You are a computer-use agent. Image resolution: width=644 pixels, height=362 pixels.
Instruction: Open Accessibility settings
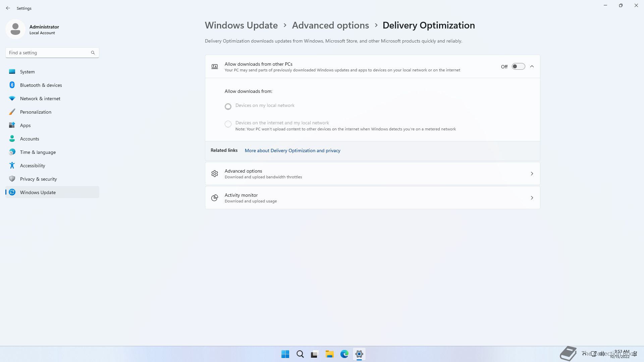(x=33, y=166)
